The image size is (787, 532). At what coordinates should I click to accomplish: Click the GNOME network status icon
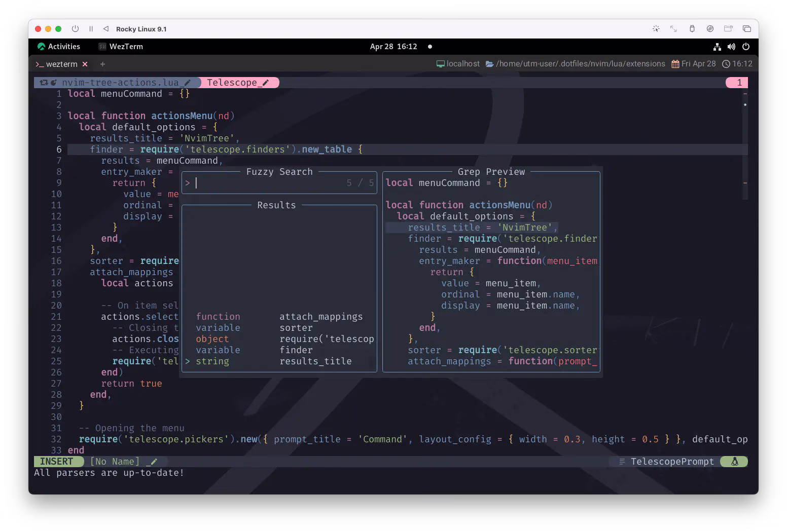click(717, 47)
